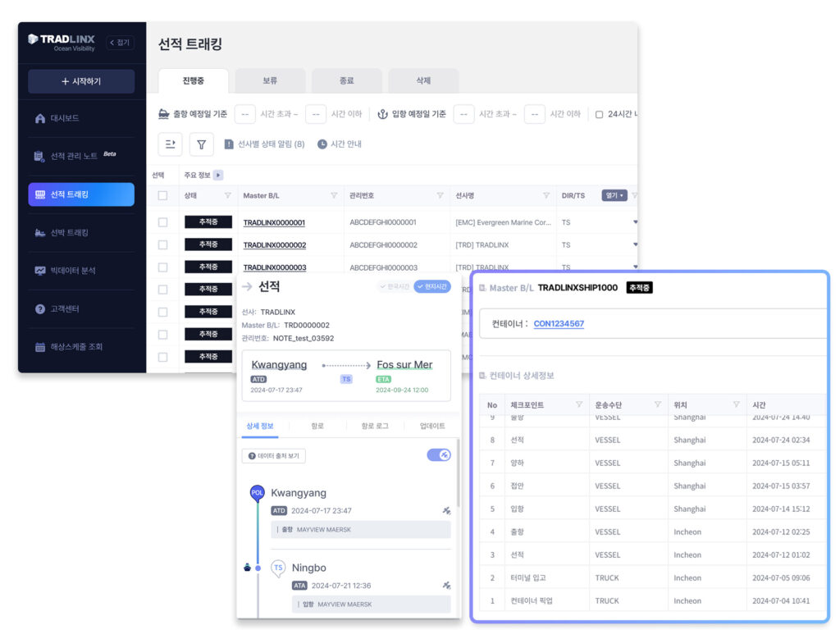The width and height of the screenshot is (840, 639).
Task: Open 선사명 column filter icon
Action: click(x=546, y=195)
